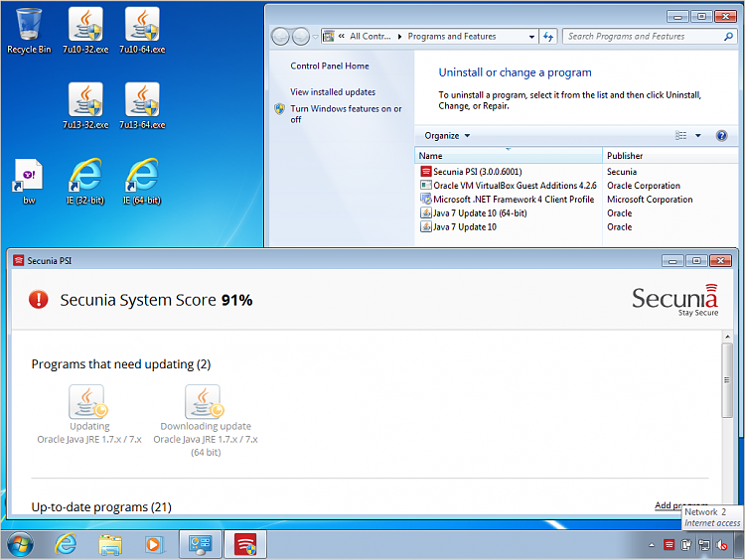Open the Start menu orb
Screen dimensions: 745x560
click(21, 544)
